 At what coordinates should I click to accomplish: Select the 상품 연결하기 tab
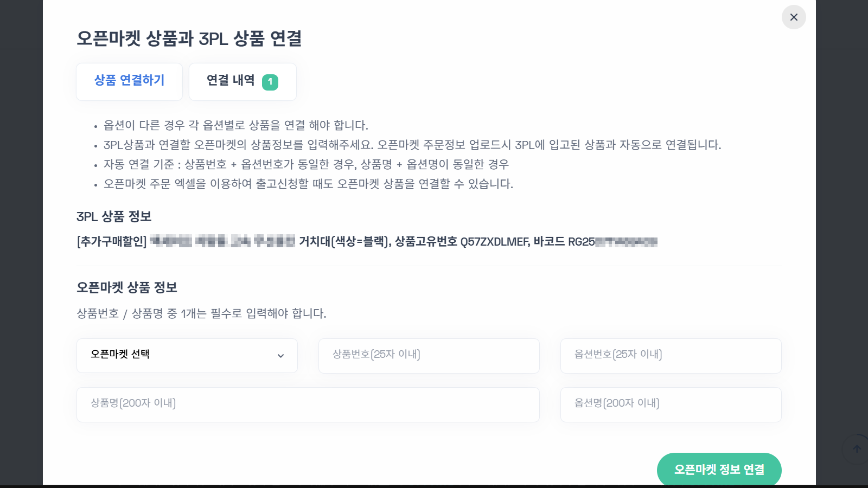pyautogui.click(x=129, y=81)
